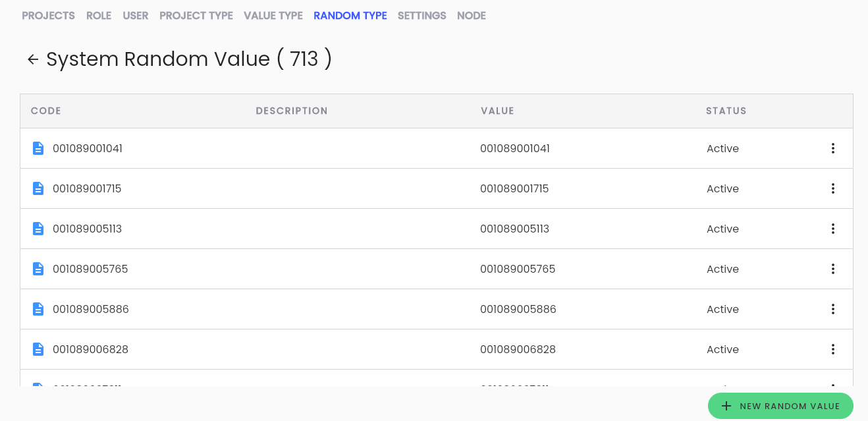
Task: Open the Node tab
Action: point(472,16)
